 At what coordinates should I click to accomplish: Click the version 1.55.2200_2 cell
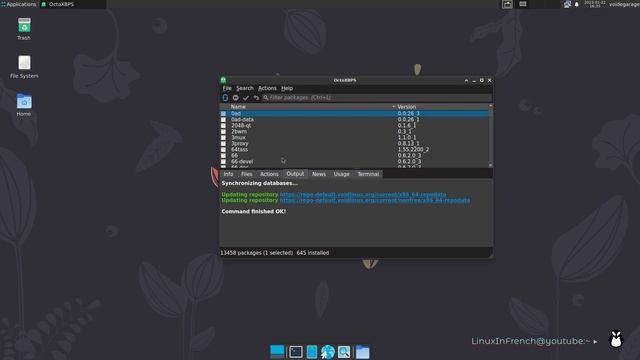point(413,149)
